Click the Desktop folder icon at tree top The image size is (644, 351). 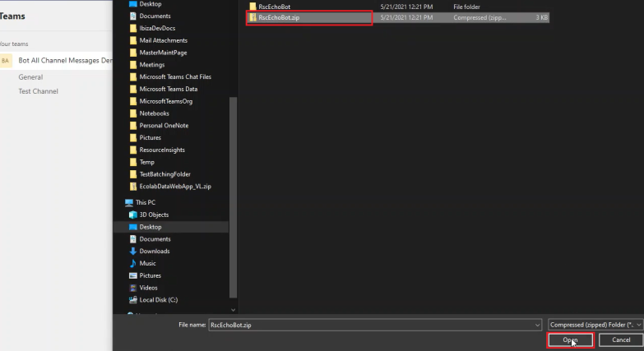132,3
